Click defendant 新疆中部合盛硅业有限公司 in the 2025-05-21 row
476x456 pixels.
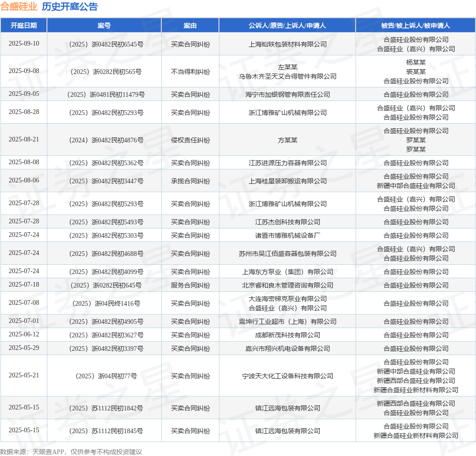click(416, 371)
